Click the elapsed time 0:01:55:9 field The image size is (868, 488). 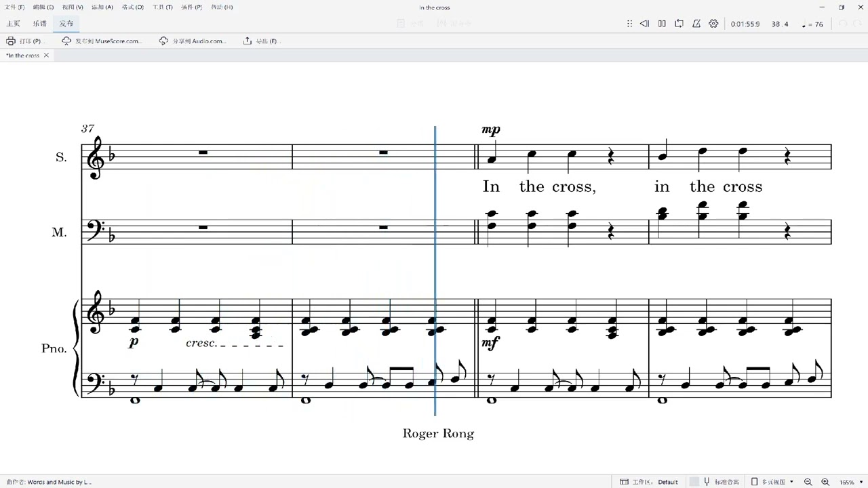[745, 24]
